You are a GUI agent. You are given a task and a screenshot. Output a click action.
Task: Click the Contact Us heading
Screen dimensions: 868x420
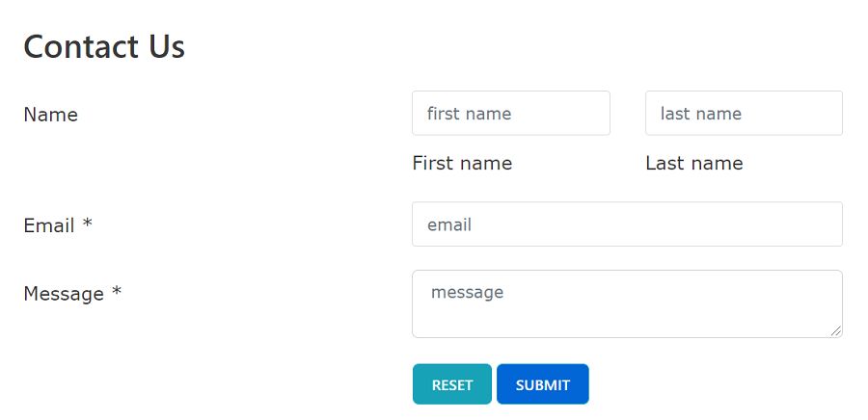(x=104, y=46)
